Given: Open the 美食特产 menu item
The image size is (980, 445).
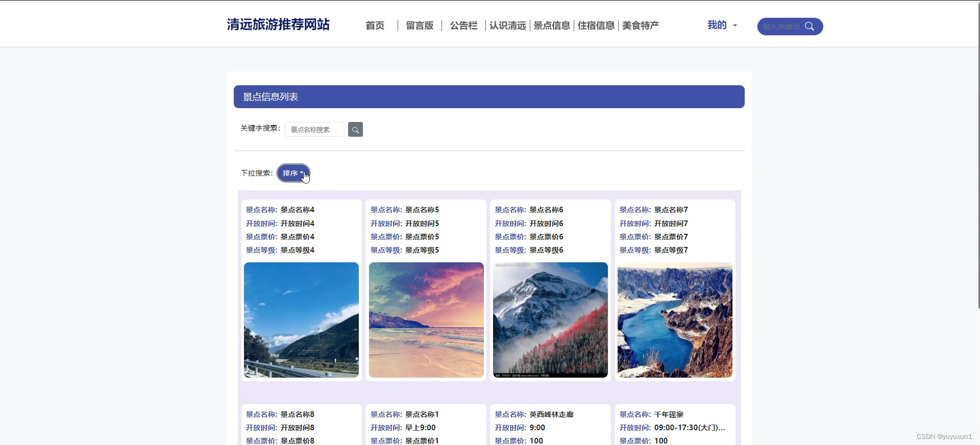Looking at the screenshot, I should pyautogui.click(x=641, y=26).
